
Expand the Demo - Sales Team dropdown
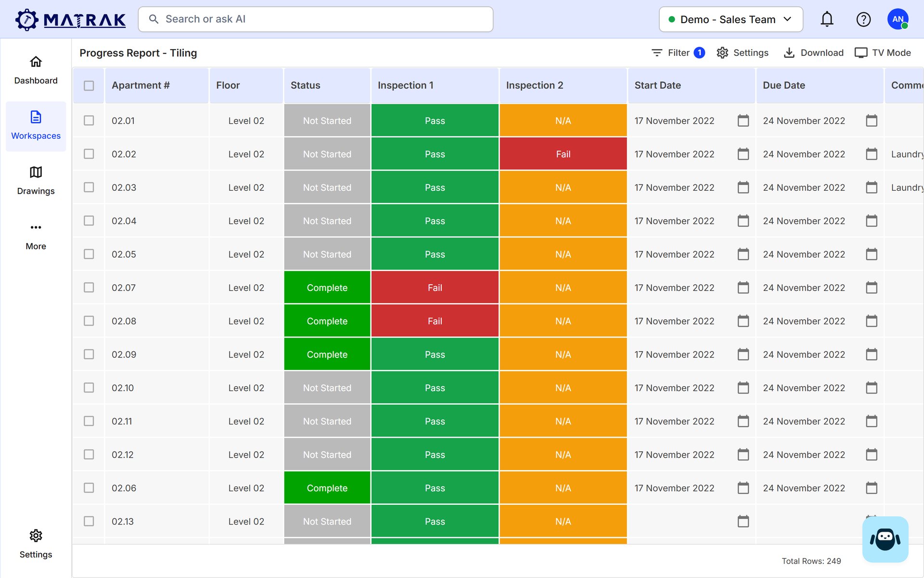pos(731,19)
